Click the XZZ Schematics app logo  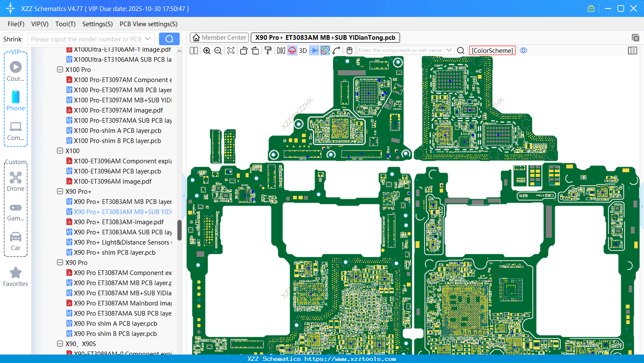pyautogui.click(x=10, y=8)
